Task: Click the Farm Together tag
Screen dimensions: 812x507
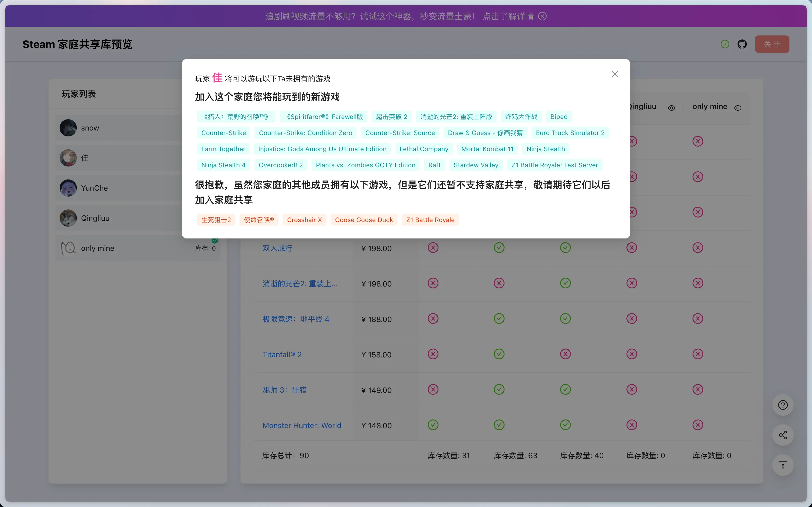Action: pos(223,149)
